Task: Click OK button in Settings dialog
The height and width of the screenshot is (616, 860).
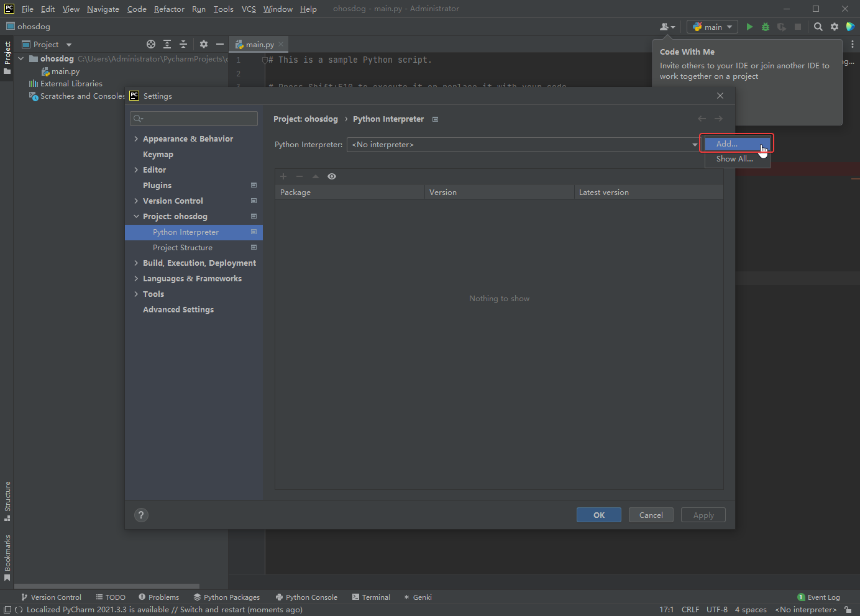Action: (599, 515)
